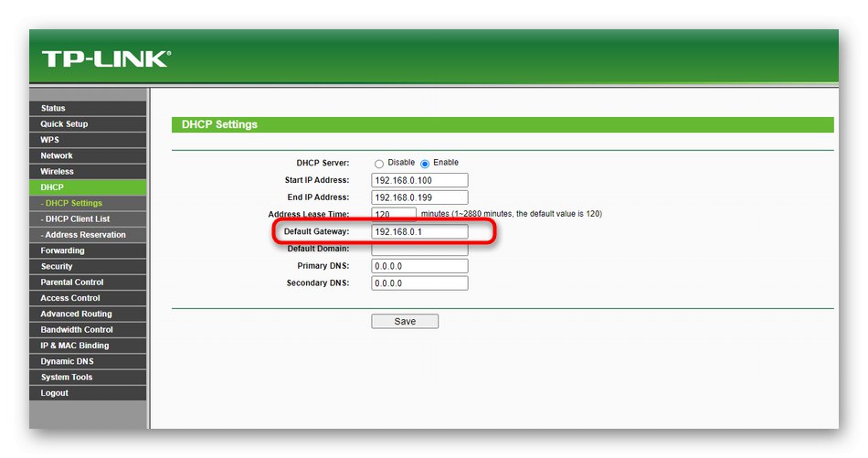Open Address Reservation page
The width and height of the screenshot is (868, 458).
[x=88, y=235]
